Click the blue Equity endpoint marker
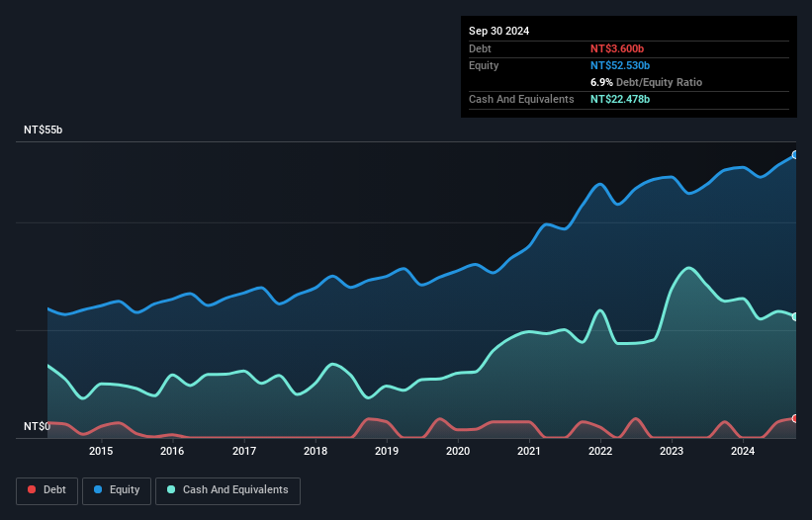 795,154
